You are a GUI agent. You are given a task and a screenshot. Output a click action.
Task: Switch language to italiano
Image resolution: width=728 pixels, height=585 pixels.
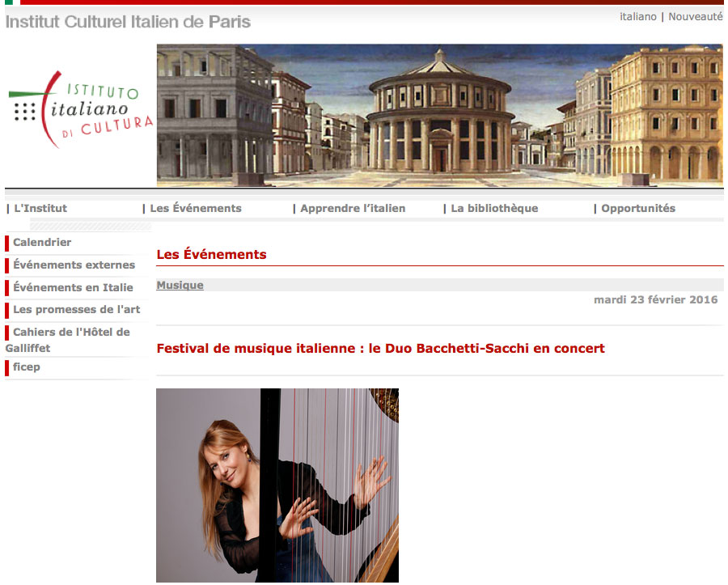point(637,17)
